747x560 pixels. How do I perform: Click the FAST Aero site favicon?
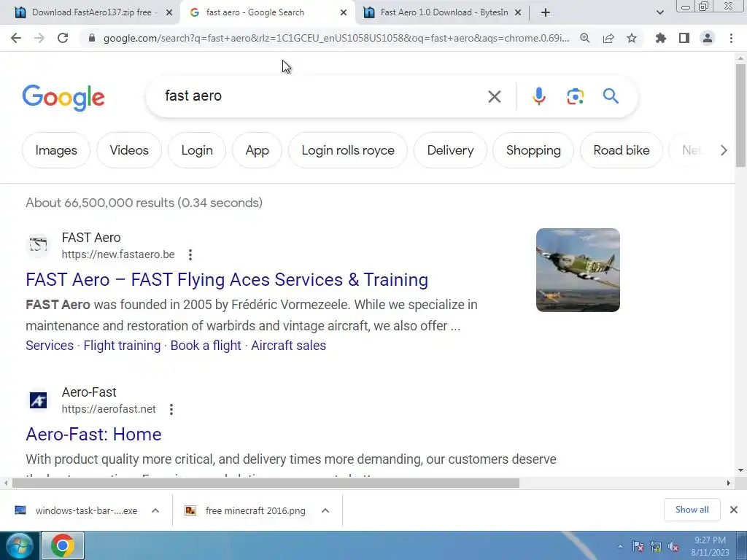[38, 245]
